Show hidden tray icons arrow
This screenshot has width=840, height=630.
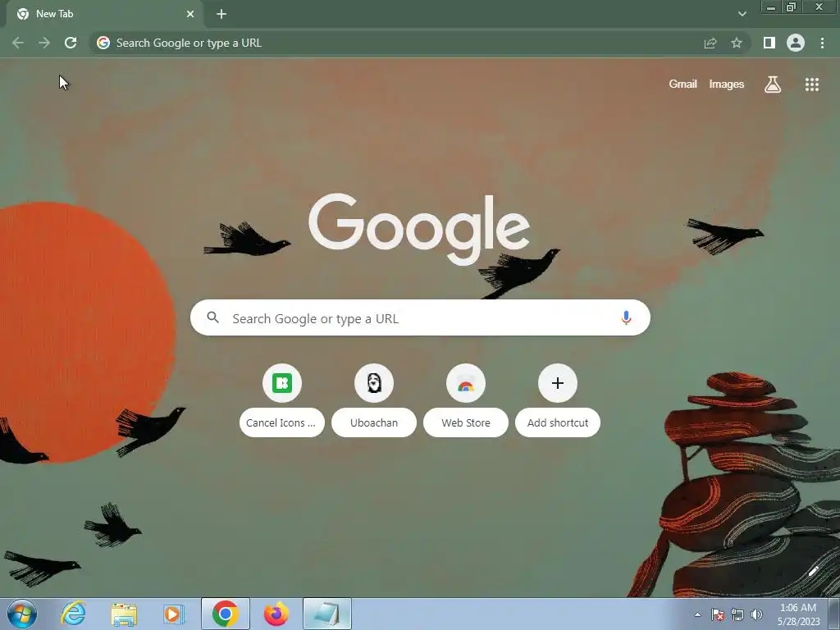(697, 614)
